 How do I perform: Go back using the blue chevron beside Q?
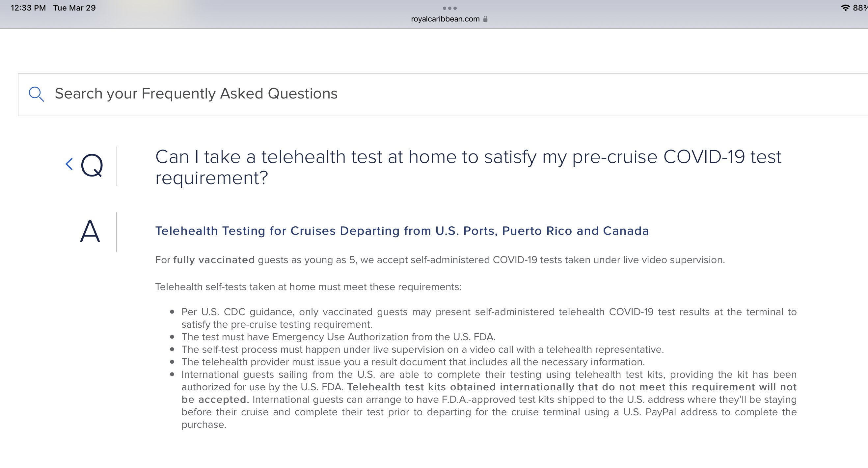click(69, 164)
